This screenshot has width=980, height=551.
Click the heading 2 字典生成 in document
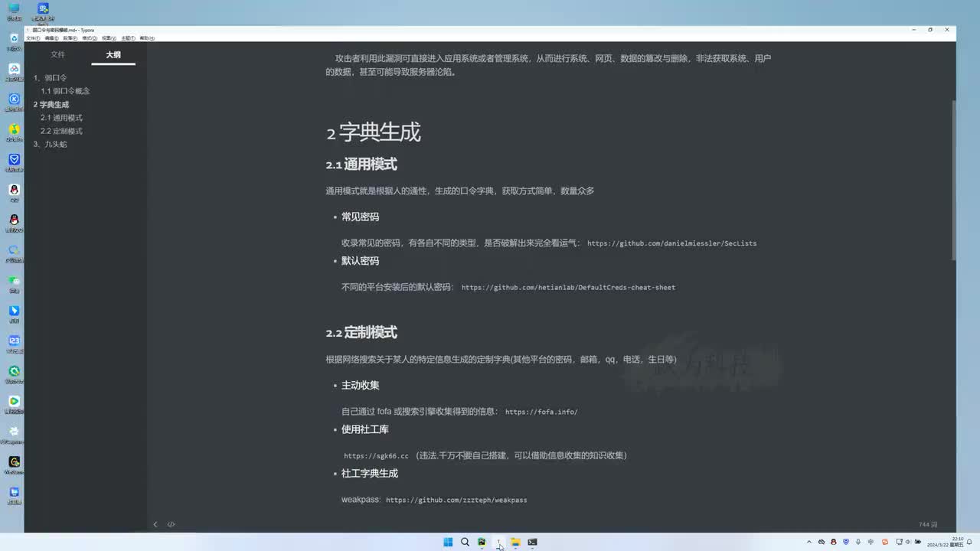tap(374, 132)
